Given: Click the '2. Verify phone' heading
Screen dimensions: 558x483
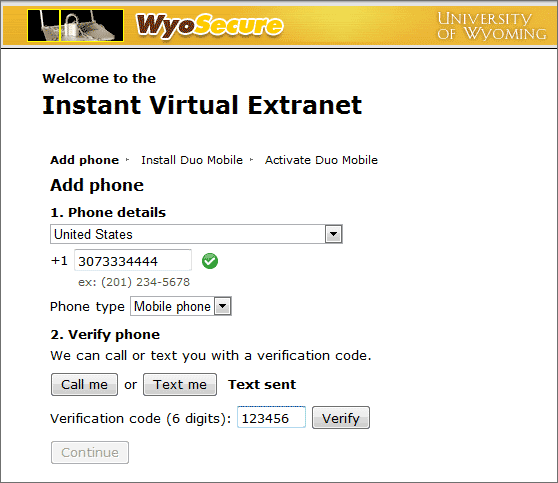Looking at the screenshot, I should click(105, 335).
